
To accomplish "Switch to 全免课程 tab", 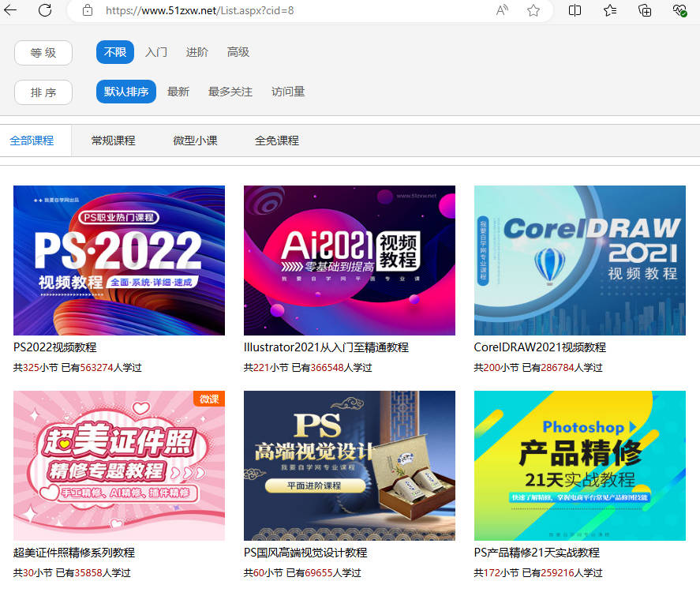I will (277, 141).
